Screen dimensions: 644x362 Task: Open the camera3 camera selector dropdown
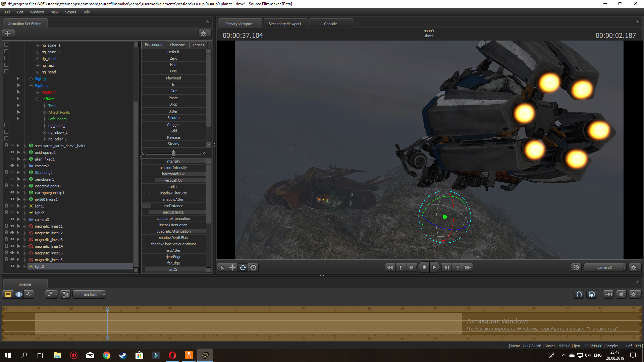[x=605, y=267]
